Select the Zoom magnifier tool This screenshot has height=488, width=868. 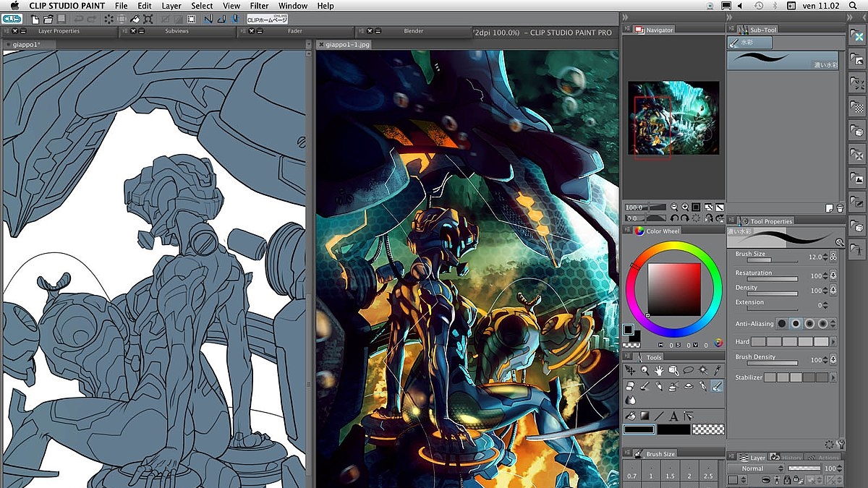pyautogui.click(x=644, y=370)
